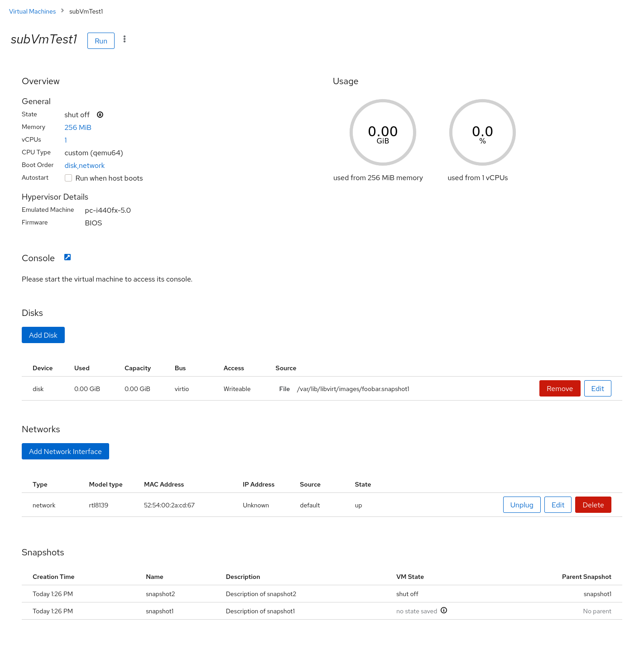Viewport: 644px width, 645px height.
Task: Change vCPU count via the 1 link
Action: [66, 140]
